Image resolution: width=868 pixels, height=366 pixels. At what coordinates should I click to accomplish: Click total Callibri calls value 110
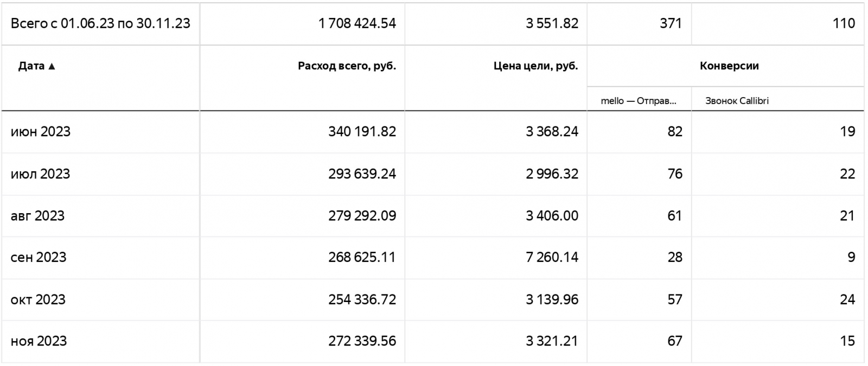click(844, 23)
